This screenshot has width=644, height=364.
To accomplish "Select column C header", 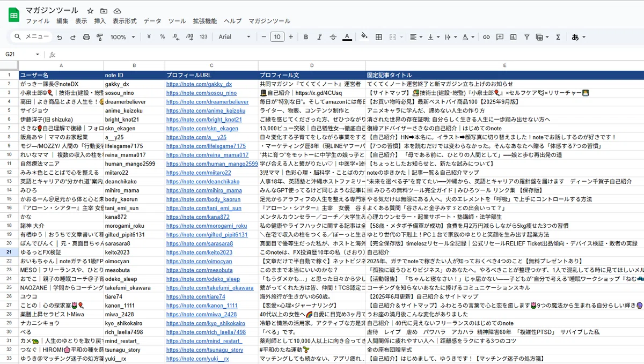I will pos(211,65).
